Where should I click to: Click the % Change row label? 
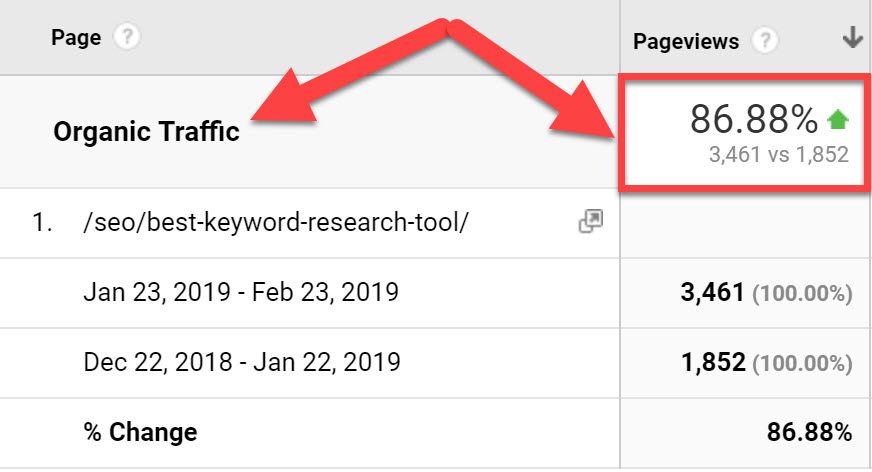pyautogui.click(x=140, y=432)
